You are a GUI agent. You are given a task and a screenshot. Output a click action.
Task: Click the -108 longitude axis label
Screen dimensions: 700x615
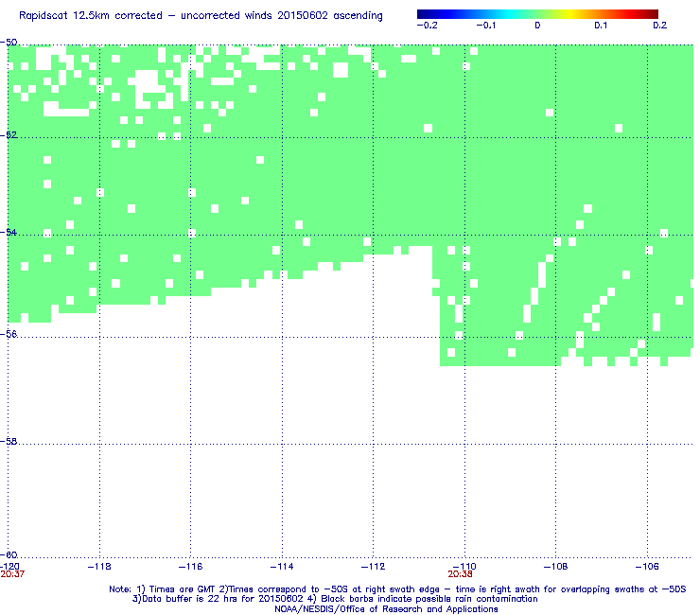pos(556,567)
